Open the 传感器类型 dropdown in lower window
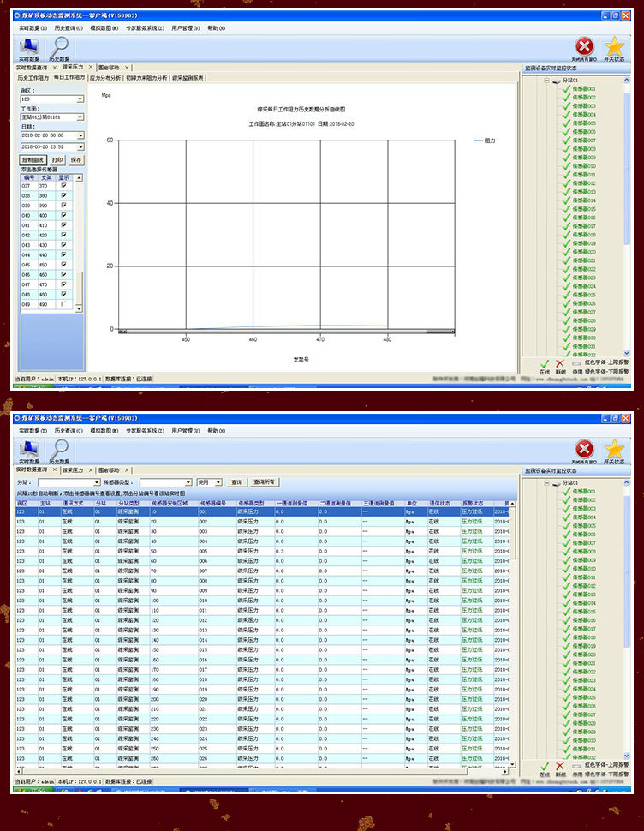The width and height of the screenshot is (644, 831). (x=188, y=482)
